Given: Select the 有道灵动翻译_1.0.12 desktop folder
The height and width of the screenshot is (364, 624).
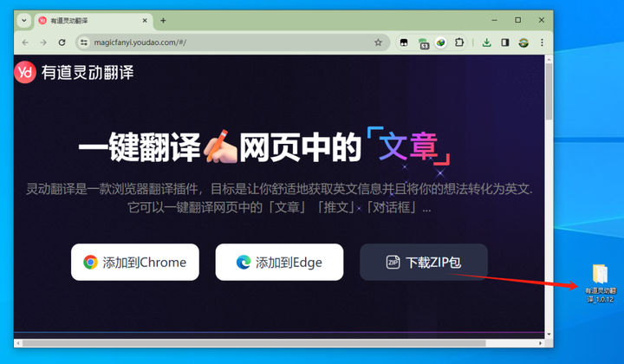Looking at the screenshot, I should (x=600, y=283).
